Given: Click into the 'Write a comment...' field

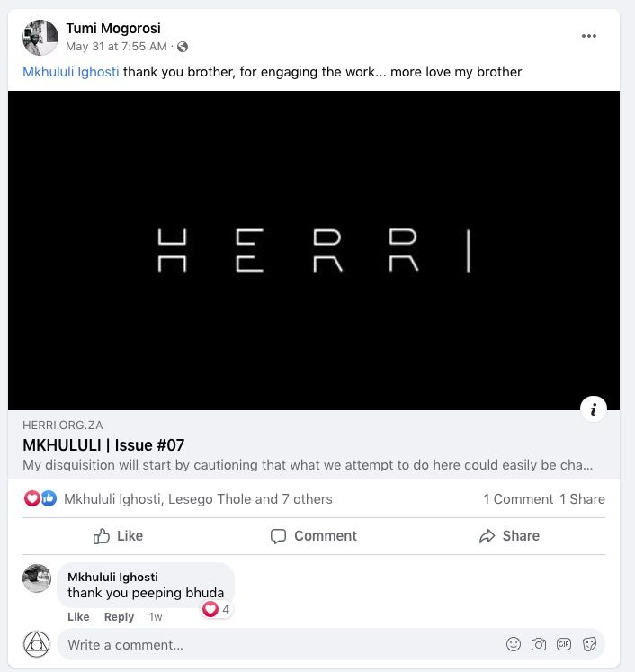Looking at the screenshot, I should pos(270,644).
